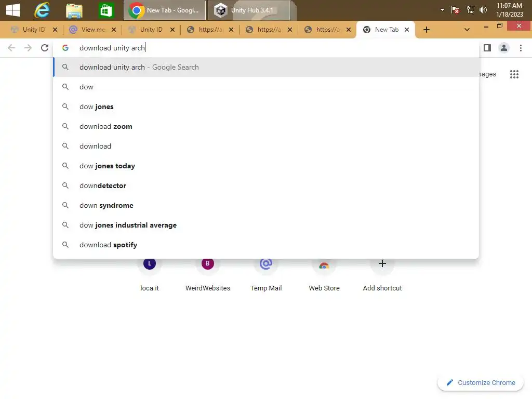Close the first Unity ID tab
532x399 pixels.
coord(55,30)
